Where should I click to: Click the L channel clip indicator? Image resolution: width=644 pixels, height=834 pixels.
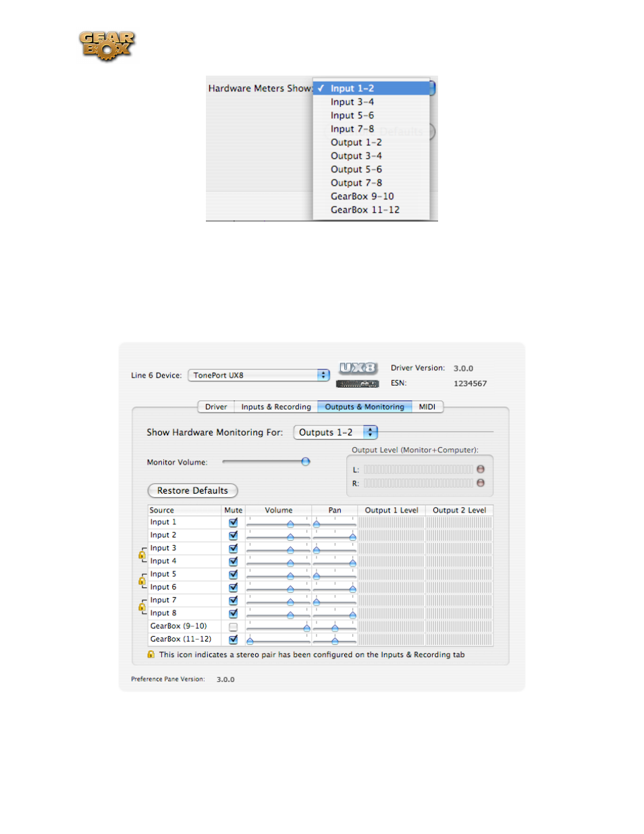pos(481,469)
